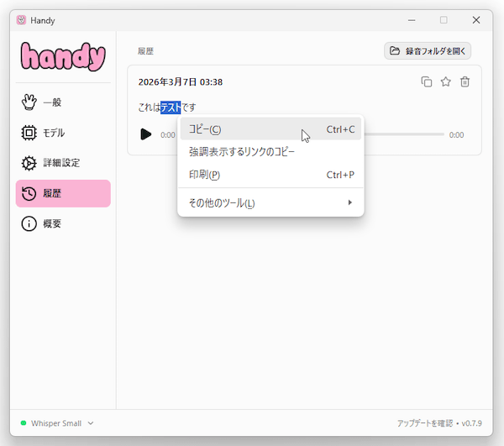
Task: Click アップデートを確認 link
Action: coord(424,423)
